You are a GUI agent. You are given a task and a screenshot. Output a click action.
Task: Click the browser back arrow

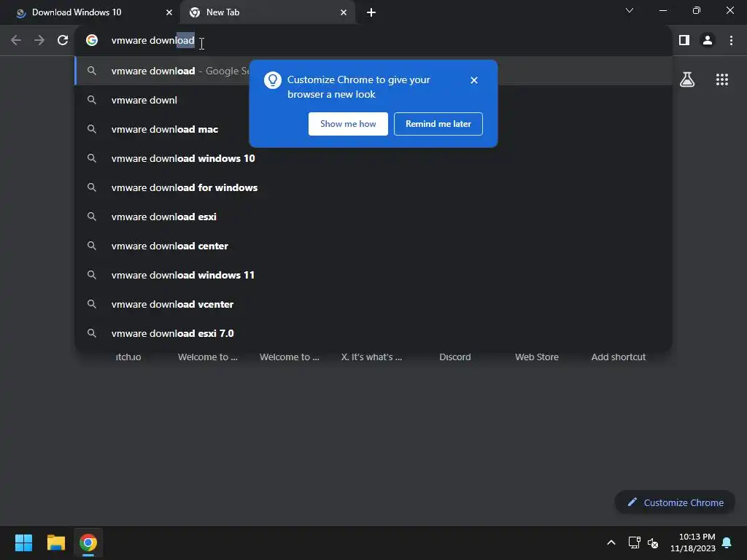click(x=16, y=41)
